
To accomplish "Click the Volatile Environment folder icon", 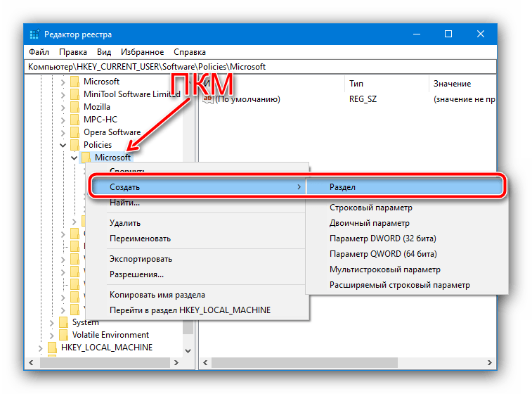I will pyautogui.click(x=63, y=335).
